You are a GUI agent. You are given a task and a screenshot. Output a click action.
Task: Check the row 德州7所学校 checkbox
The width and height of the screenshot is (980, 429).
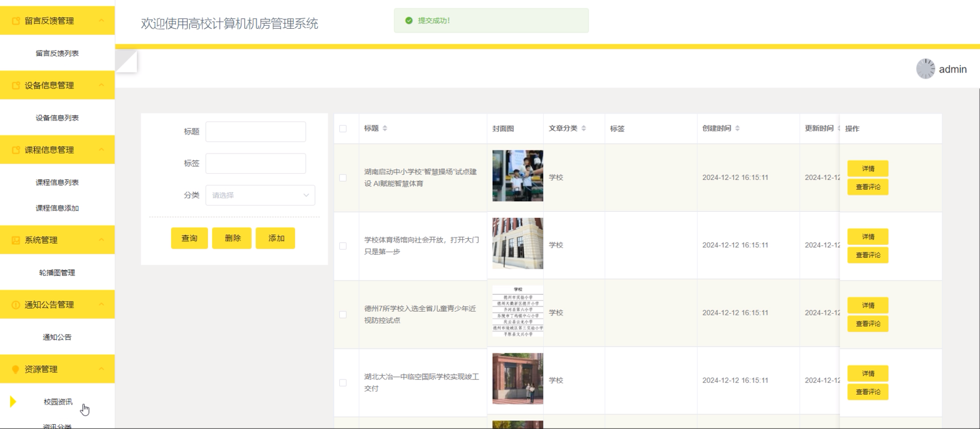coord(343,314)
